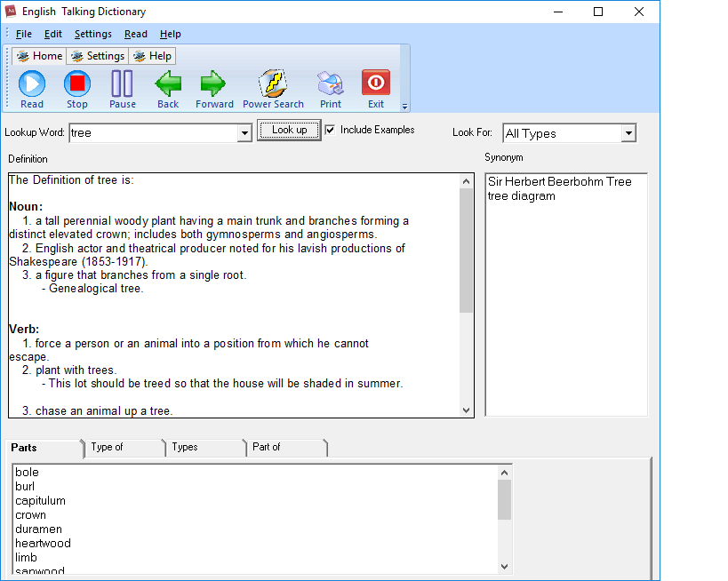
Task: Expand the toolbar options chevron
Action: [404, 107]
